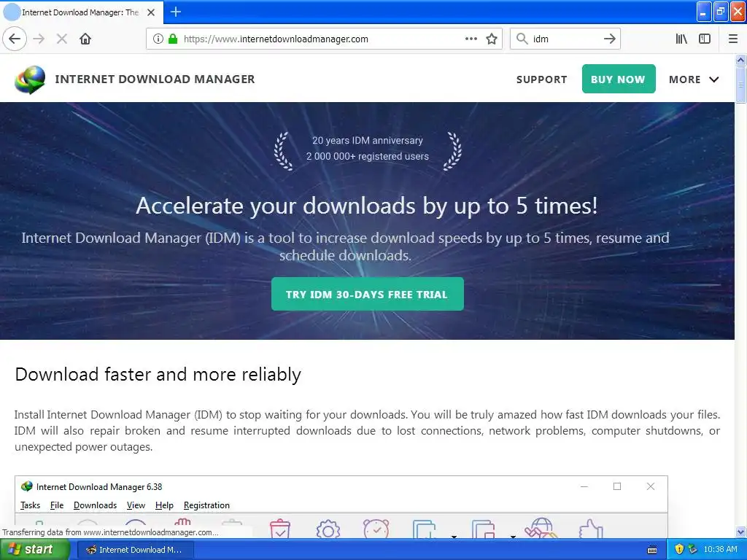Screen dimensions: 747x560
Task: Click the scrollbar down arrow
Action: pos(740,532)
